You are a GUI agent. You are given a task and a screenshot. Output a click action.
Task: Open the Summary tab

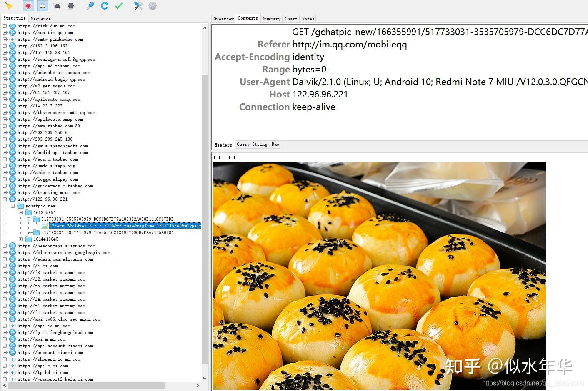pyautogui.click(x=272, y=19)
